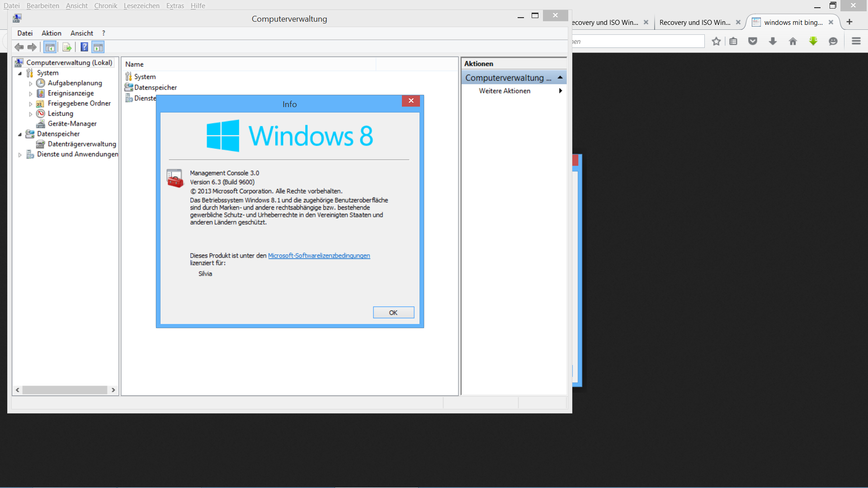Viewport: 868px width, 488px height.
Task: Expand the Aufgabenplanung tree node
Action: pyautogui.click(x=31, y=84)
